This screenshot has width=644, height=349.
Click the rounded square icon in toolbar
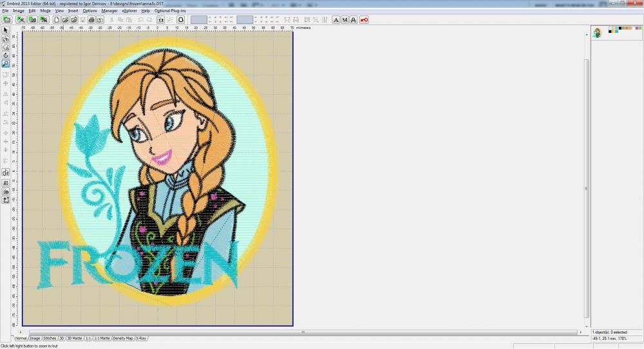pyautogui.click(x=181, y=20)
